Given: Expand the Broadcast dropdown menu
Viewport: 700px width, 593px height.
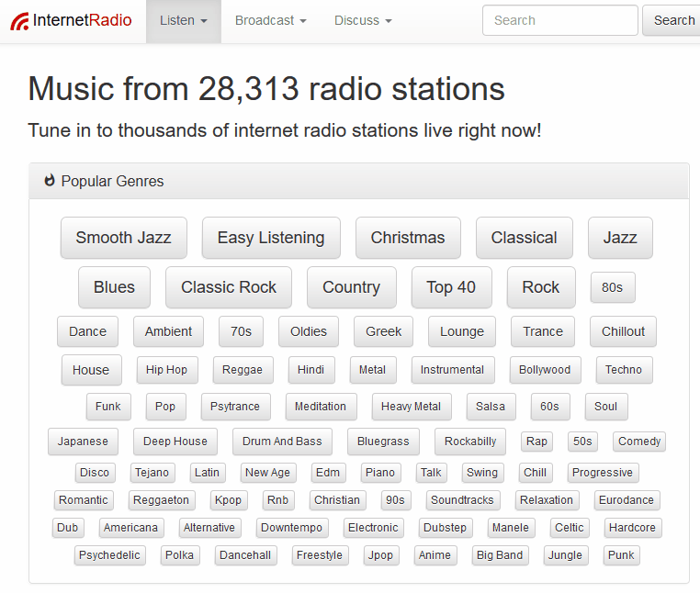Looking at the screenshot, I should (x=270, y=20).
